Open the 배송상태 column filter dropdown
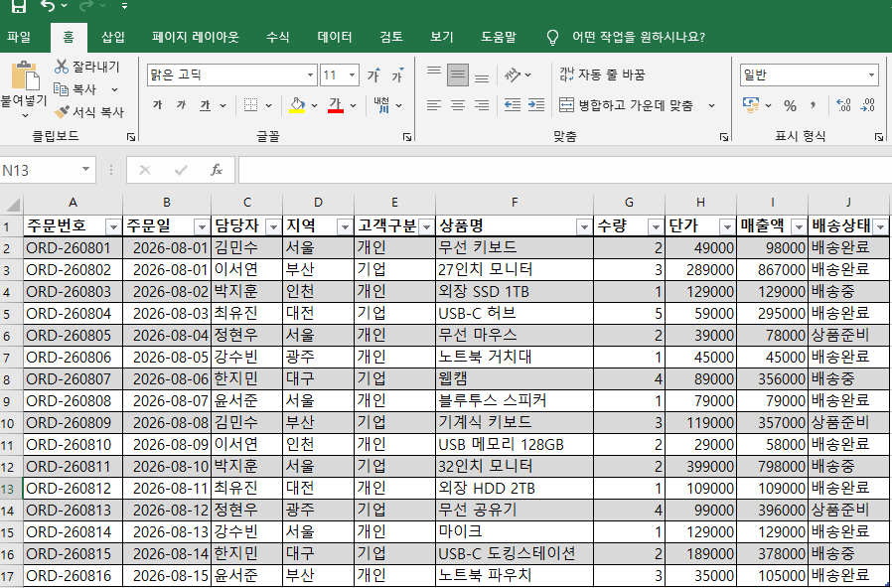The width and height of the screenshot is (892, 588). 881,227
